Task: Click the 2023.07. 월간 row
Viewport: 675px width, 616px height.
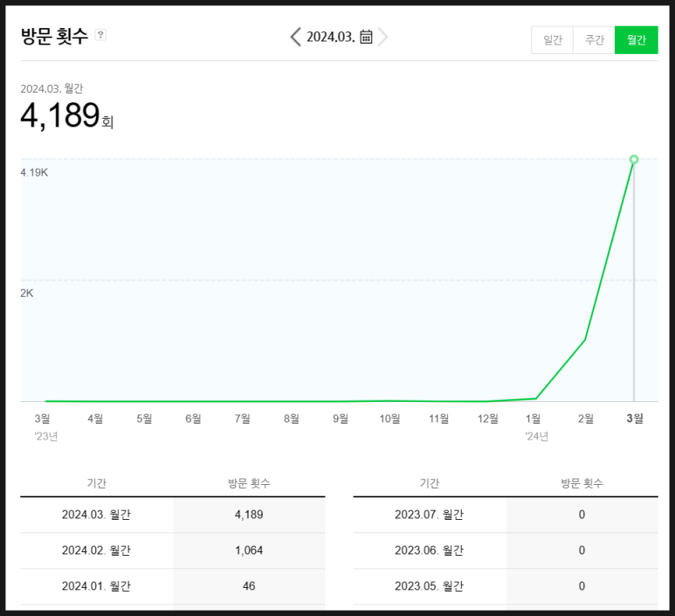Action: click(x=506, y=515)
